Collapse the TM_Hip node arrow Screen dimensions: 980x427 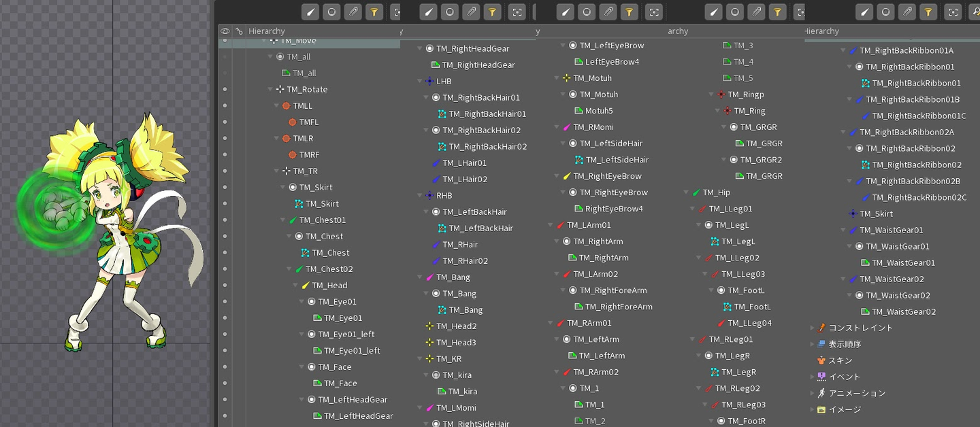(x=686, y=192)
